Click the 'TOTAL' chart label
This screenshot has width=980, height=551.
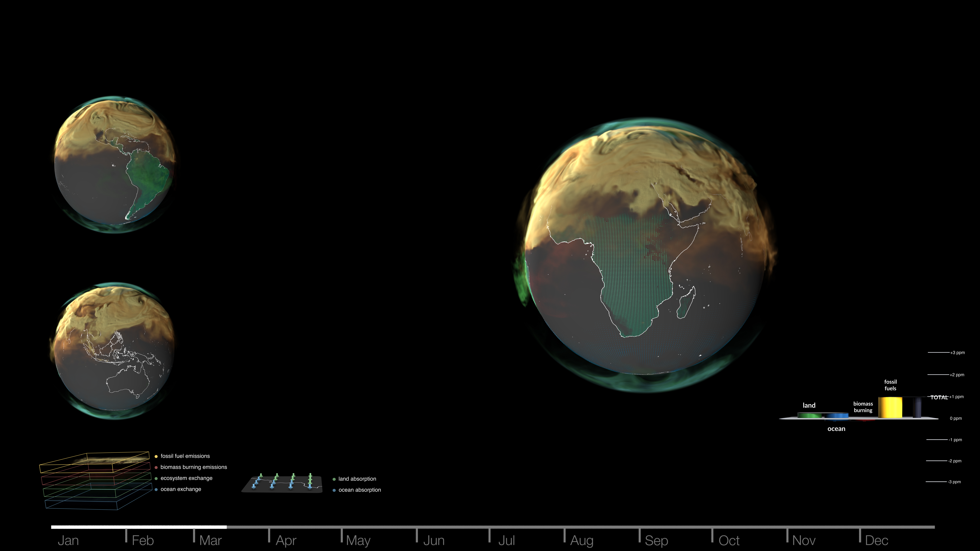(939, 397)
